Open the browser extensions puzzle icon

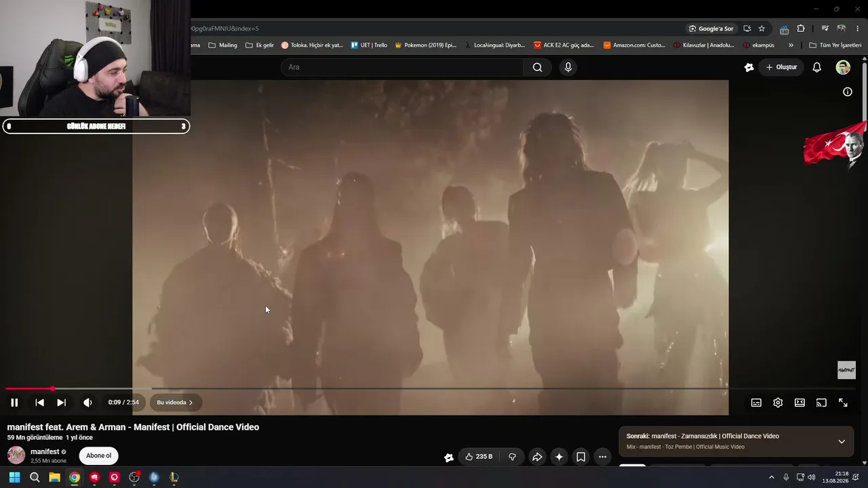click(801, 28)
